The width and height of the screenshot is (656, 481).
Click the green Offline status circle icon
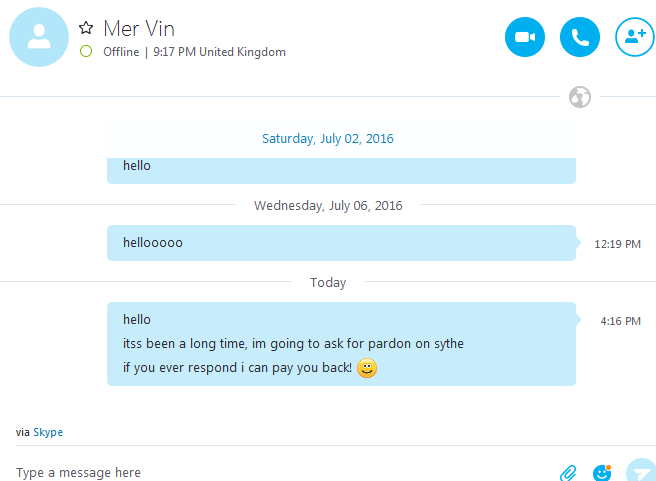[86, 52]
